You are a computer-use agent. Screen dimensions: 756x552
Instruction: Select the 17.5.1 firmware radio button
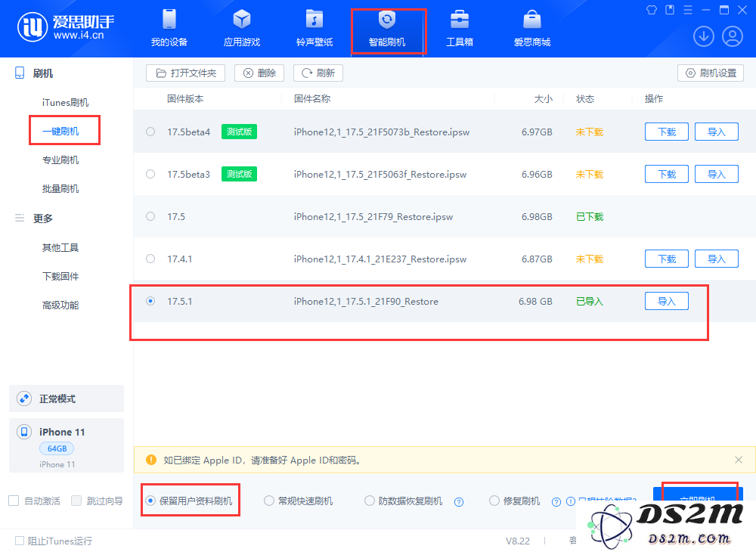coord(150,301)
